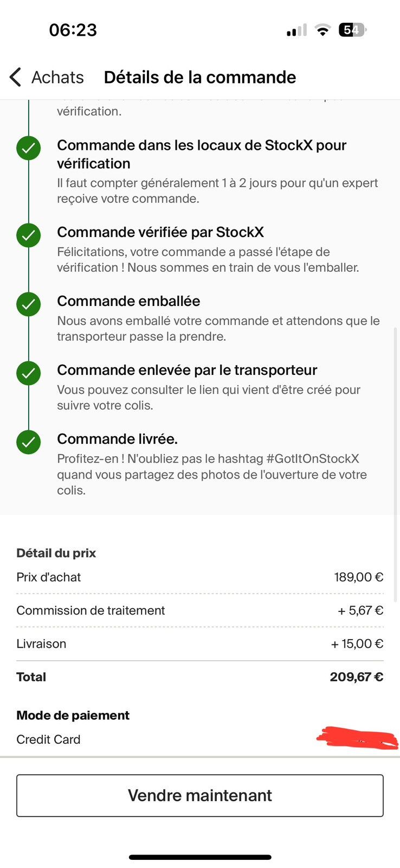This screenshot has height=868, width=400.
Task: Select 'Commande livrée.' step title
Action: pyautogui.click(x=118, y=439)
